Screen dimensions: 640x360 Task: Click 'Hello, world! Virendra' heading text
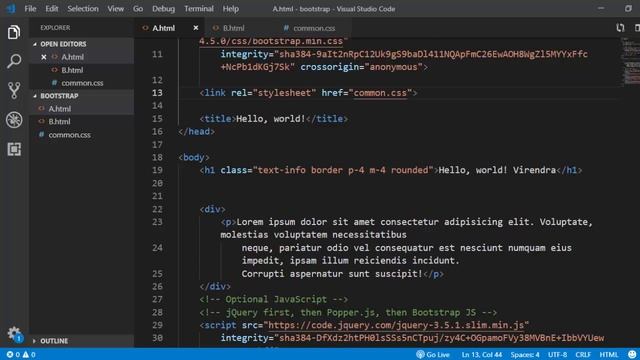click(497, 170)
